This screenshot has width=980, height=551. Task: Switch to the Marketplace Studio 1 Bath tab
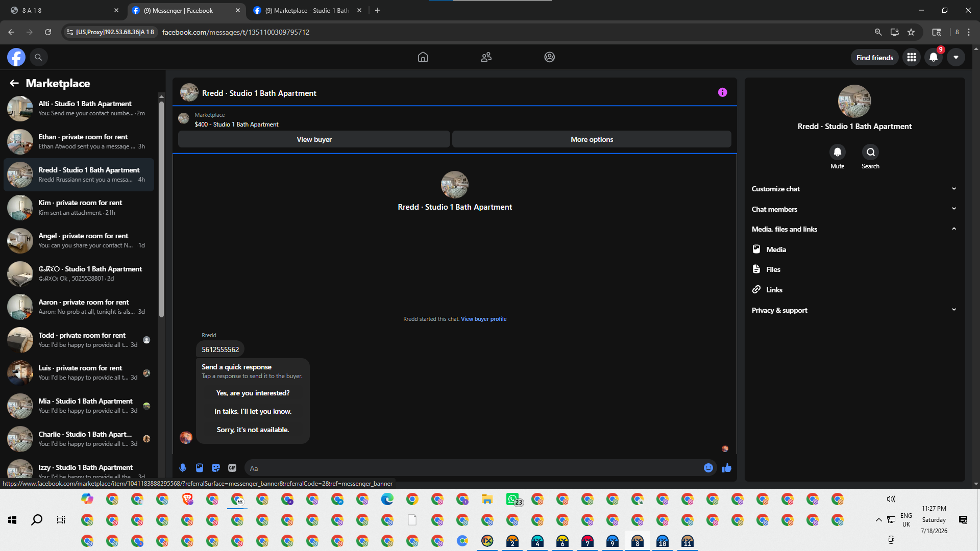306,10
